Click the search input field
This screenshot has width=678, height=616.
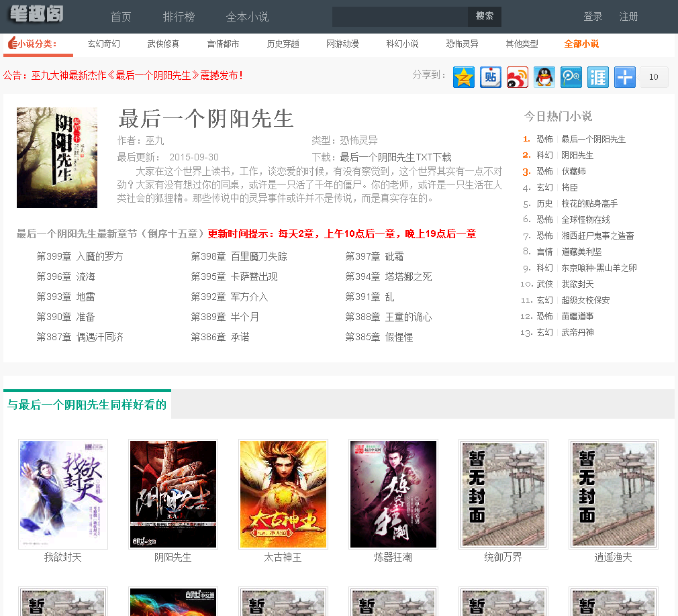[400, 16]
